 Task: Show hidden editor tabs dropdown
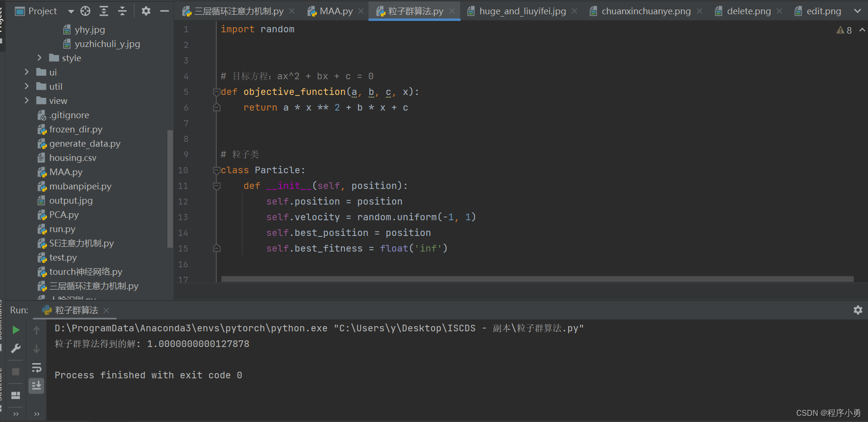[858, 11]
